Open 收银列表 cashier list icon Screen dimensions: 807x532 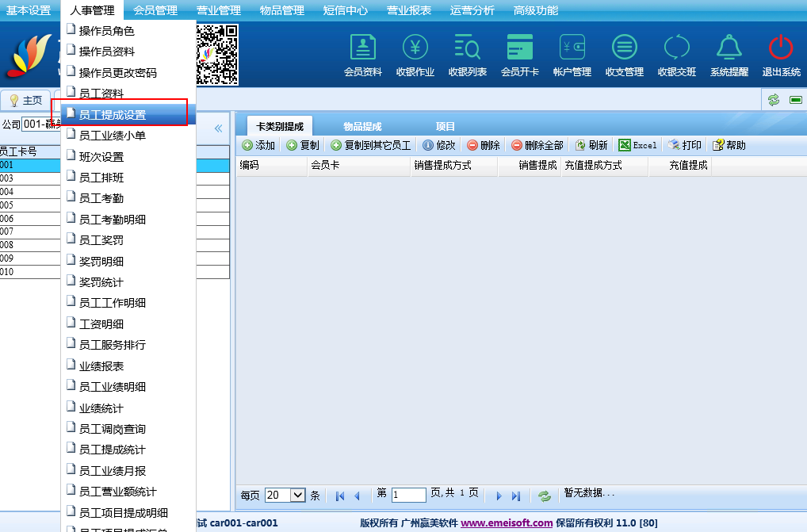(467, 48)
